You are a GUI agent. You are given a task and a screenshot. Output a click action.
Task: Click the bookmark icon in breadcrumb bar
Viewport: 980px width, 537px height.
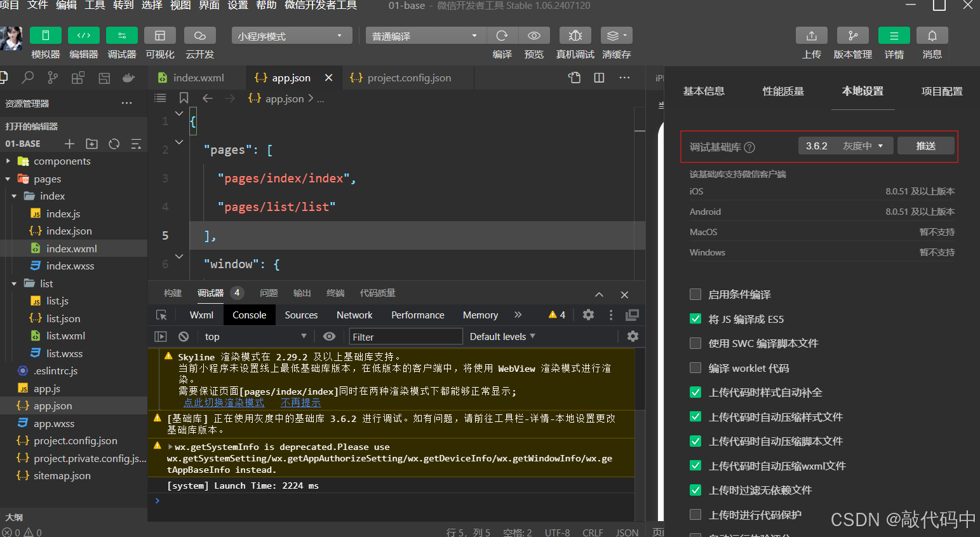pos(184,98)
